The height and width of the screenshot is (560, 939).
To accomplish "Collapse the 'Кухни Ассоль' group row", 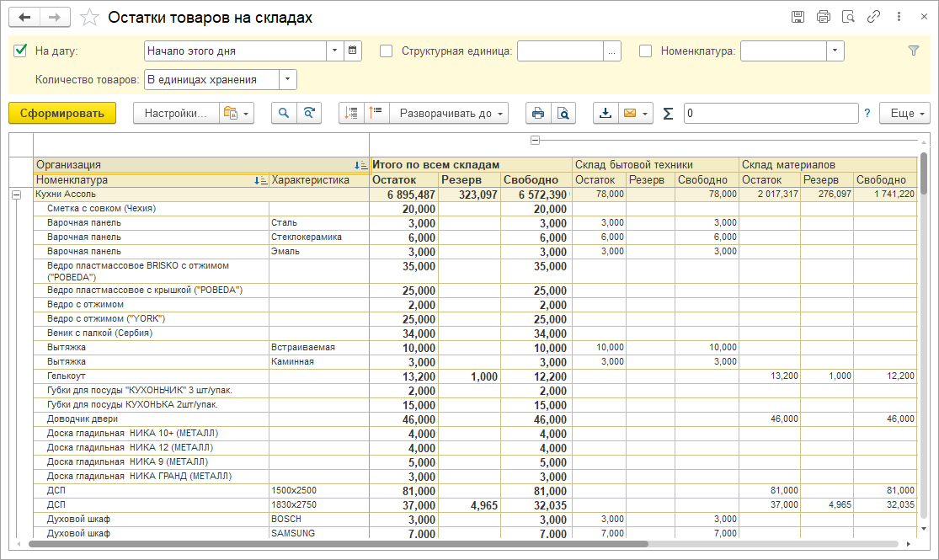I will point(16,195).
